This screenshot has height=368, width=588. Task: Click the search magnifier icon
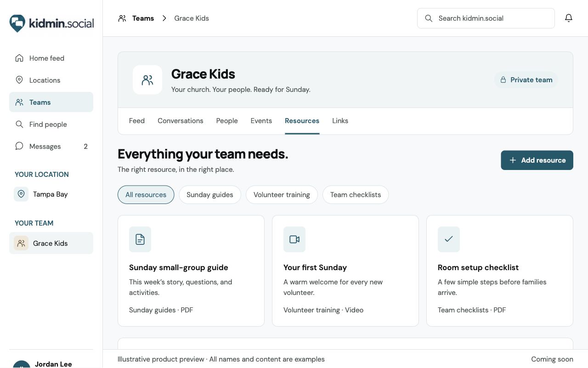click(x=429, y=18)
